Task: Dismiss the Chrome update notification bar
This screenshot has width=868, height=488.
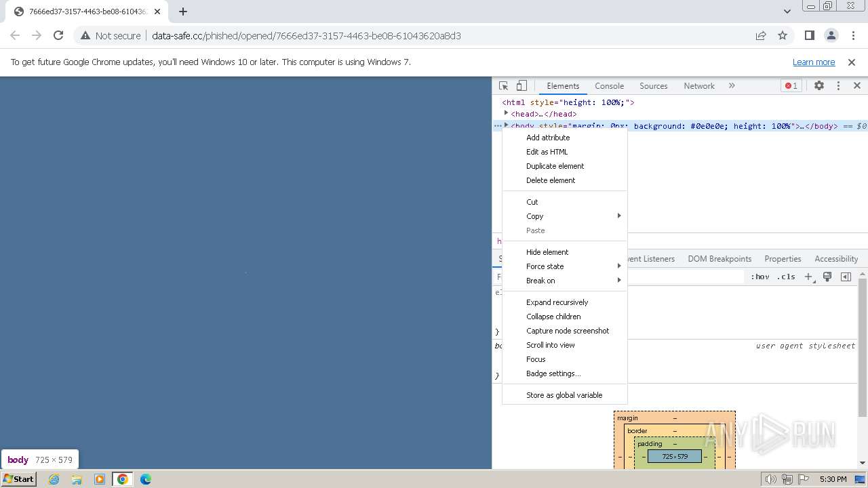Action: [x=852, y=62]
